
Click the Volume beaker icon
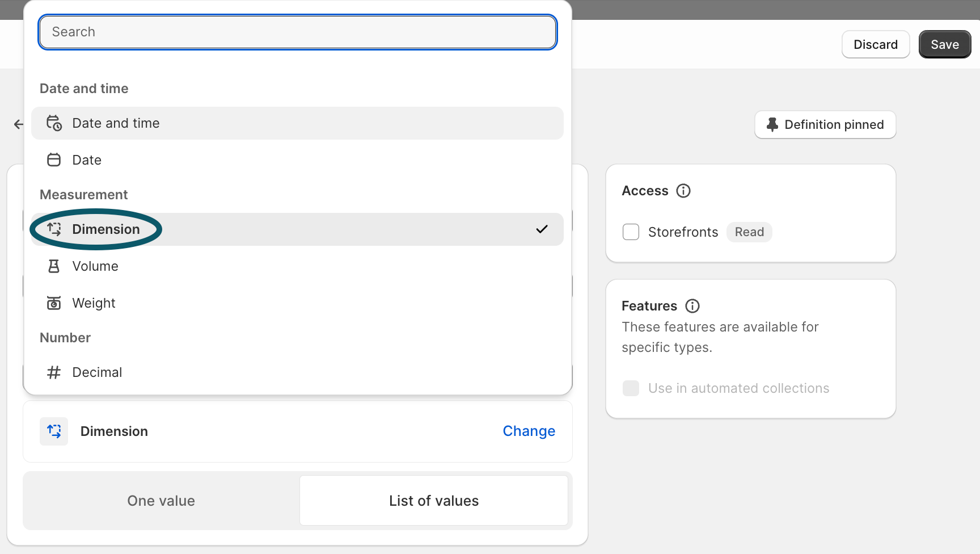coord(54,266)
